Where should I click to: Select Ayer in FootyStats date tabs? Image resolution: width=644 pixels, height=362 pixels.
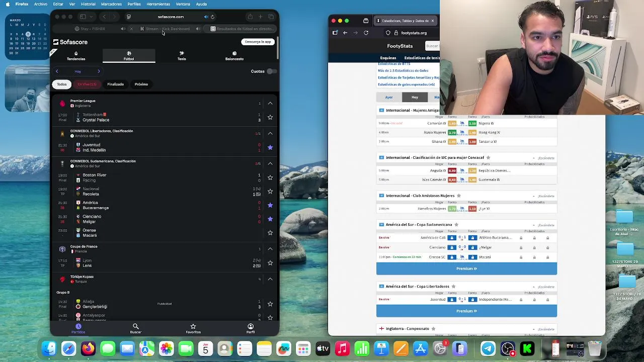tap(389, 97)
